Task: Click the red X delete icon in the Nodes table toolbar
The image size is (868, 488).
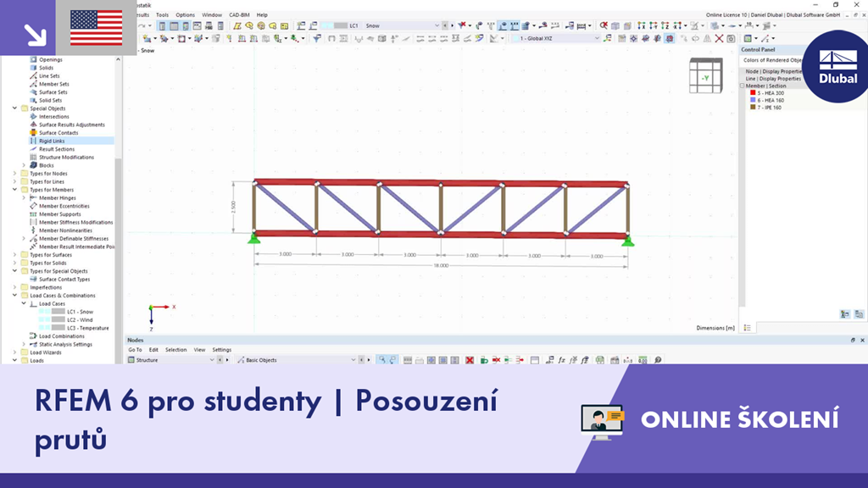Action: (x=470, y=360)
